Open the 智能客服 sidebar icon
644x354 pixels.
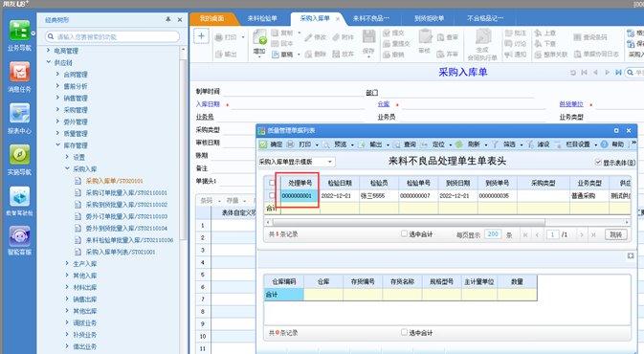tap(19, 241)
